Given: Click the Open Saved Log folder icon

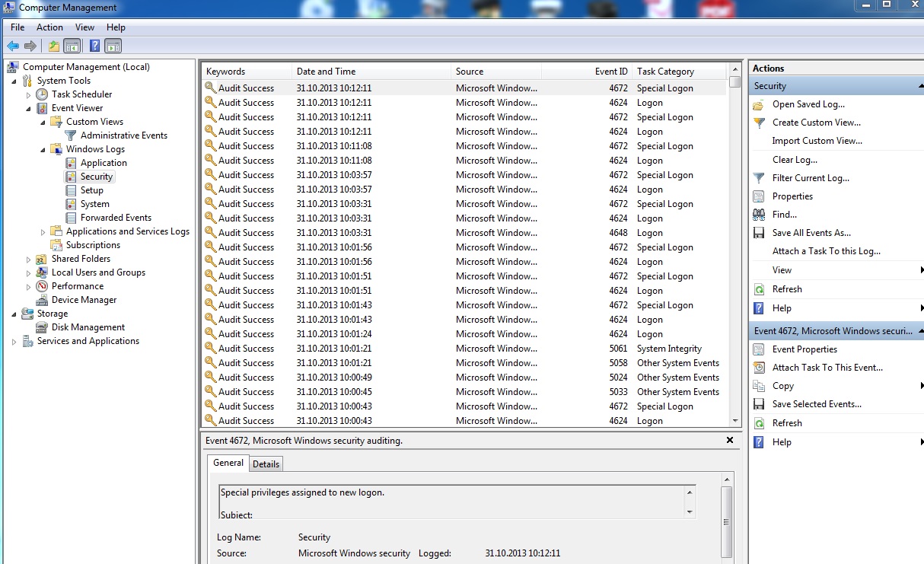Looking at the screenshot, I should point(759,104).
